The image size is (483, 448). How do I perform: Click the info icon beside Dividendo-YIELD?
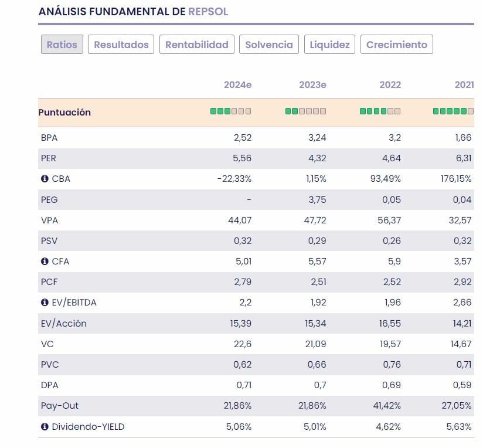point(45,427)
